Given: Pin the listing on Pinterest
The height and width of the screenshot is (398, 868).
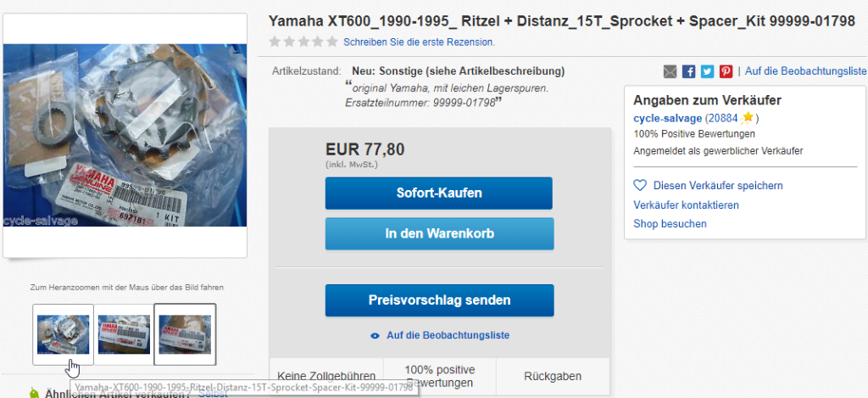Looking at the screenshot, I should [x=726, y=71].
